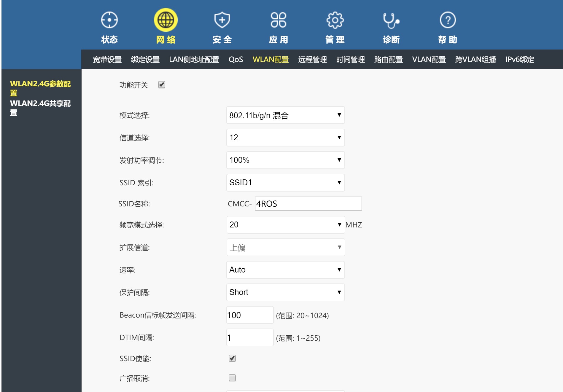Open the 模式选择 dropdown showing 802.11b/g/n 混合
Screen dimensions: 563x392
[x=285, y=115]
